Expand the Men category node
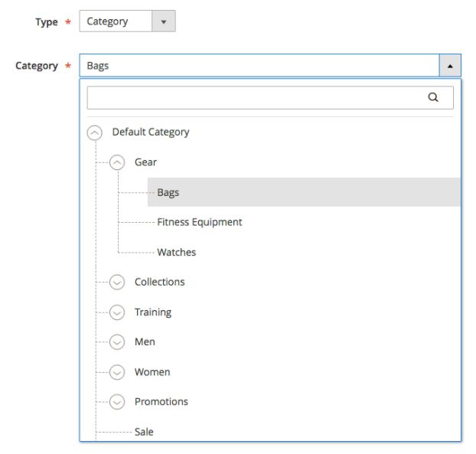Image resolution: width=476 pixels, height=454 pixels. point(117,342)
